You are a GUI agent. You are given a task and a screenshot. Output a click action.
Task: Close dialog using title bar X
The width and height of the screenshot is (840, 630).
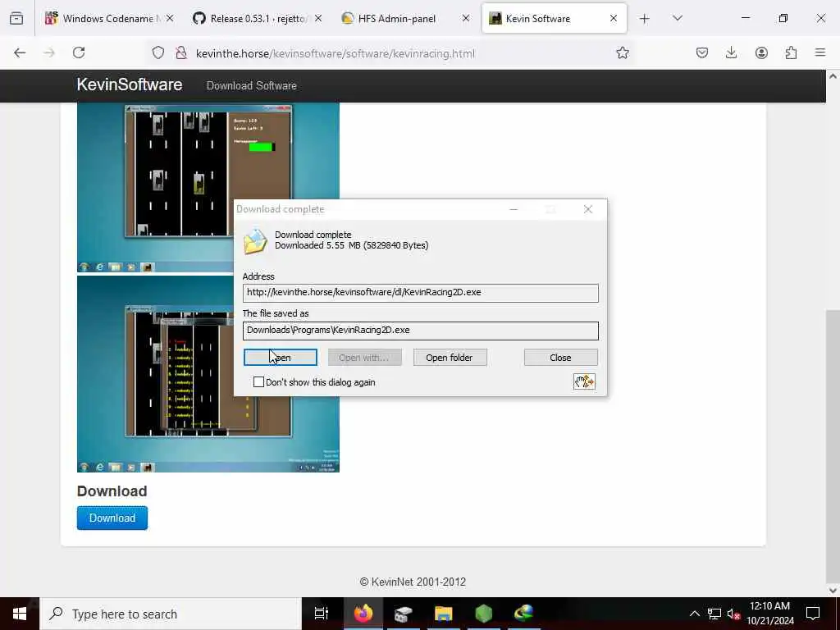587,209
